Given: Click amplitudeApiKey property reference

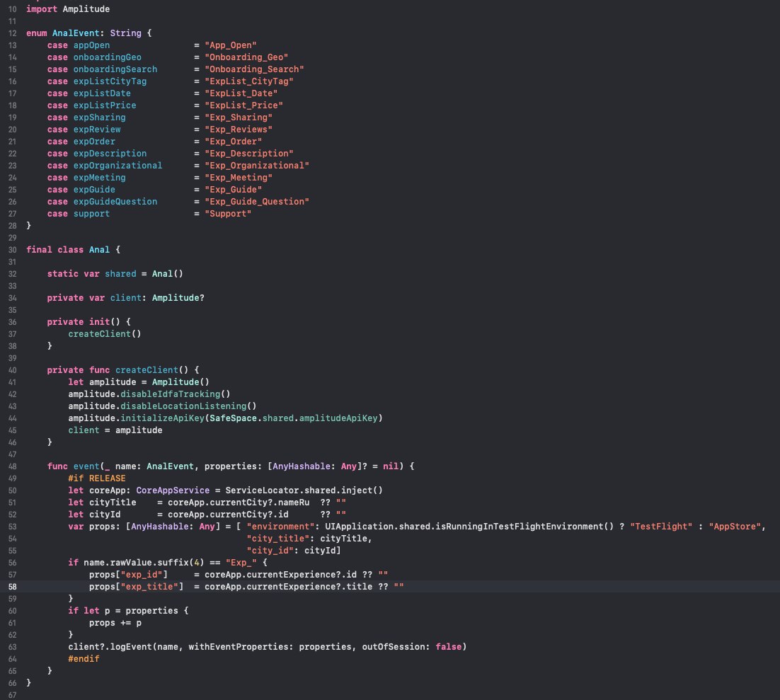Looking at the screenshot, I should pos(339,418).
